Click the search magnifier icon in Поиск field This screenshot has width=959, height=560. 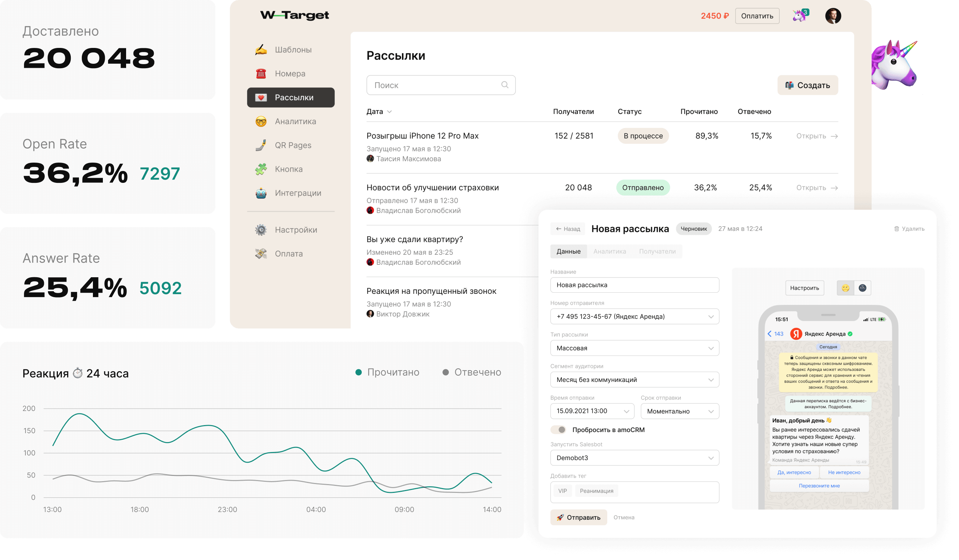(x=505, y=85)
